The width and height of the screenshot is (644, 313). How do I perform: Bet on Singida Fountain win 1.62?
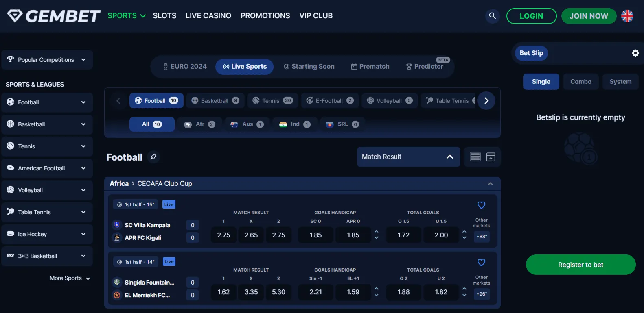coord(223,292)
